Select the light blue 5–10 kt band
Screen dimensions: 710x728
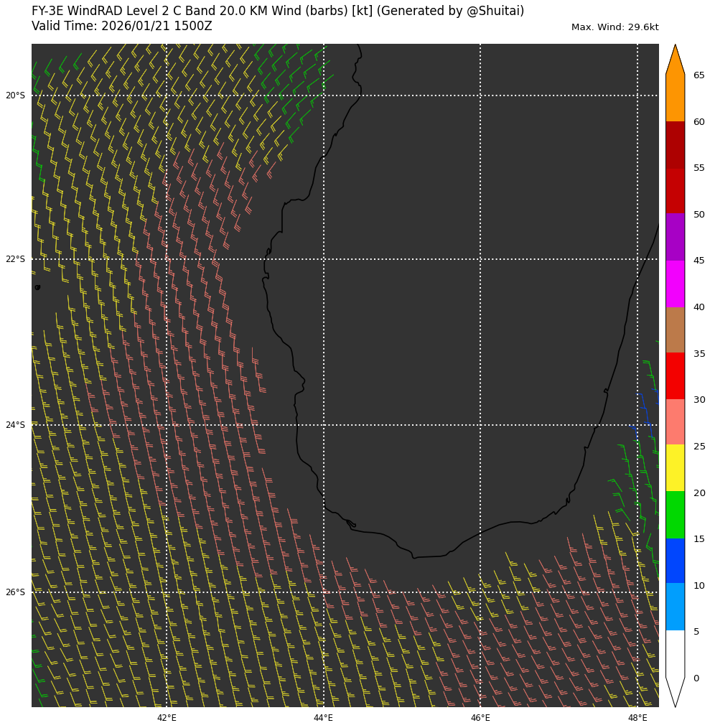coord(675,607)
